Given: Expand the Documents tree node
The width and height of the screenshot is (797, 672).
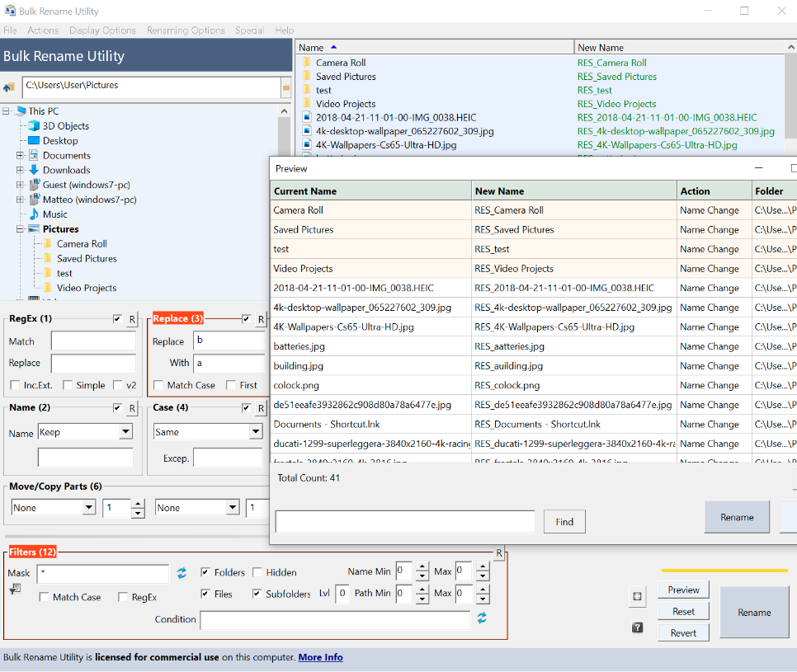Looking at the screenshot, I should click(x=21, y=156).
